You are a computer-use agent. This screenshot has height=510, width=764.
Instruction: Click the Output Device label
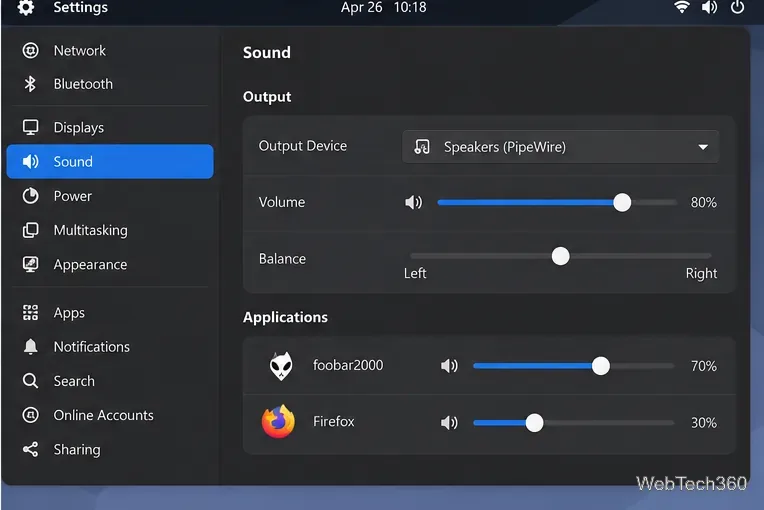pos(303,146)
